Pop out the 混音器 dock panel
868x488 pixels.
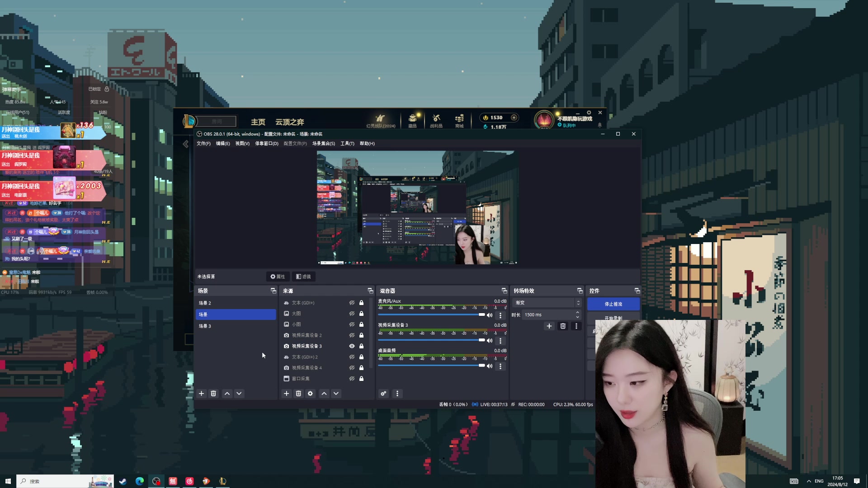point(505,291)
